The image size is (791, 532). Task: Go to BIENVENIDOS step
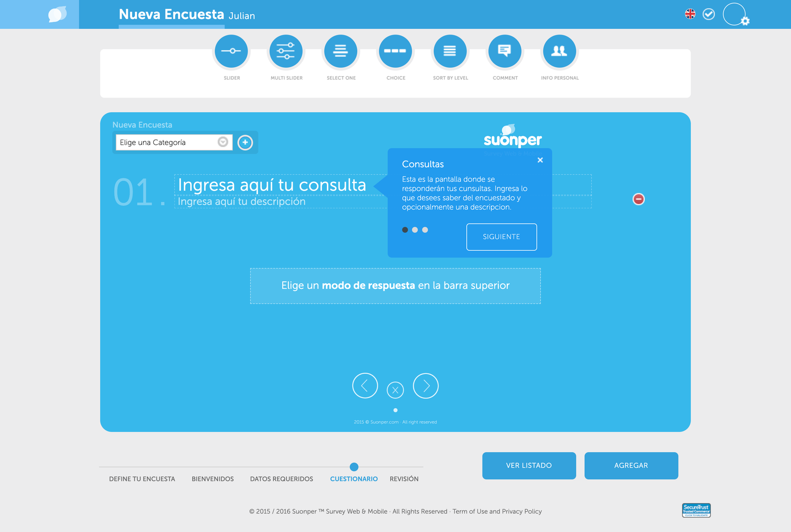click(213, 479)
